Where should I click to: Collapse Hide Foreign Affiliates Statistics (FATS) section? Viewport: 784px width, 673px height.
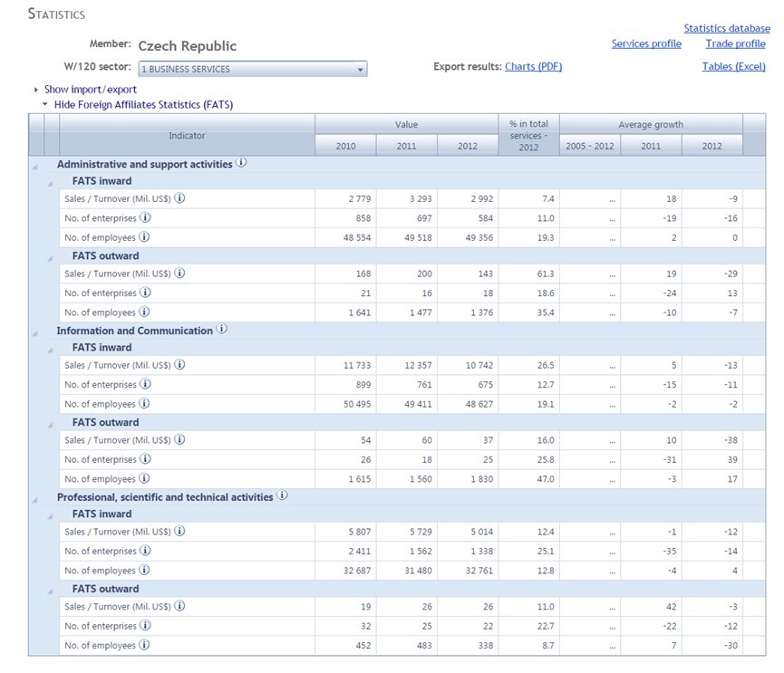coord(143,104)
